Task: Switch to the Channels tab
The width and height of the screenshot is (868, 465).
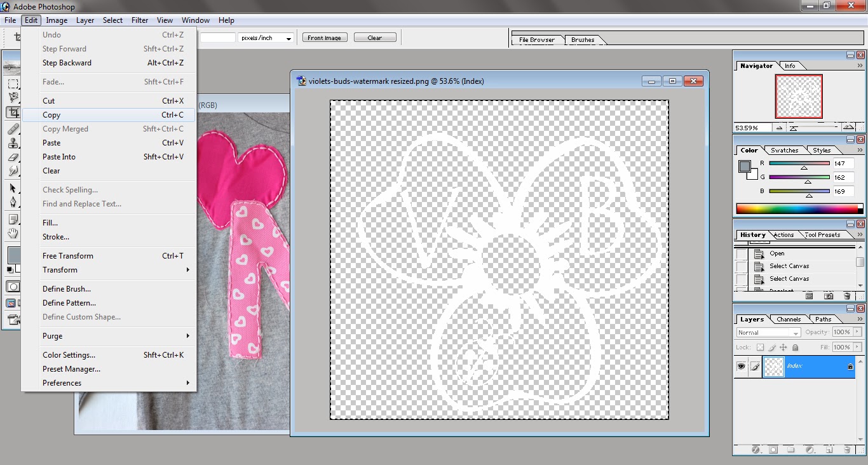Action: pyautogui.click(x=789, y=320)
